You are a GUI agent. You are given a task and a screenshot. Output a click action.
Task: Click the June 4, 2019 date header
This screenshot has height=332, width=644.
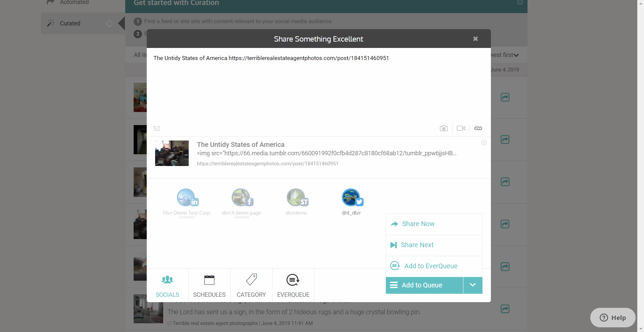point(505,70)
